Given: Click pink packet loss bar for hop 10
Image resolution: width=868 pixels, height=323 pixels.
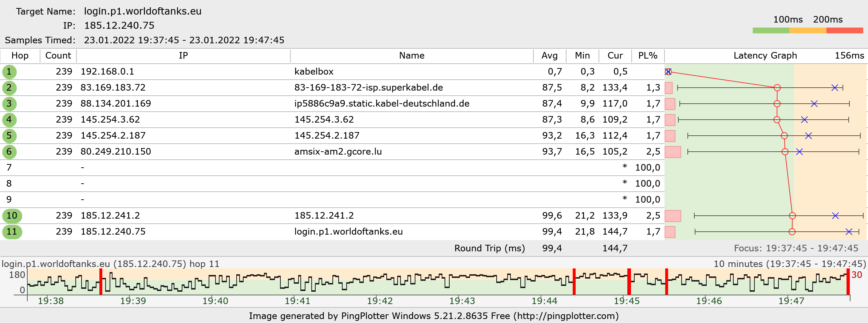Looking at the screenshot, I should click(672, 216).
